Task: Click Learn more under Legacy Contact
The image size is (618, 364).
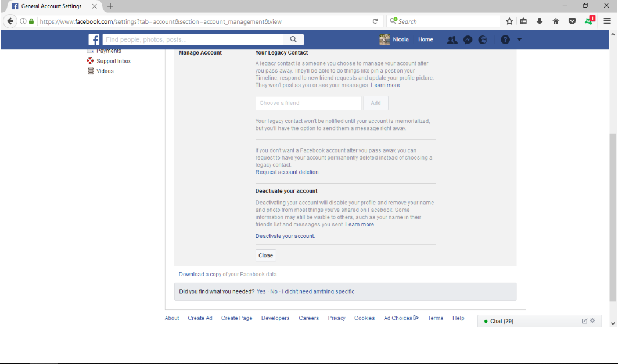Action: pyautogui.click(x=385, y=85)
